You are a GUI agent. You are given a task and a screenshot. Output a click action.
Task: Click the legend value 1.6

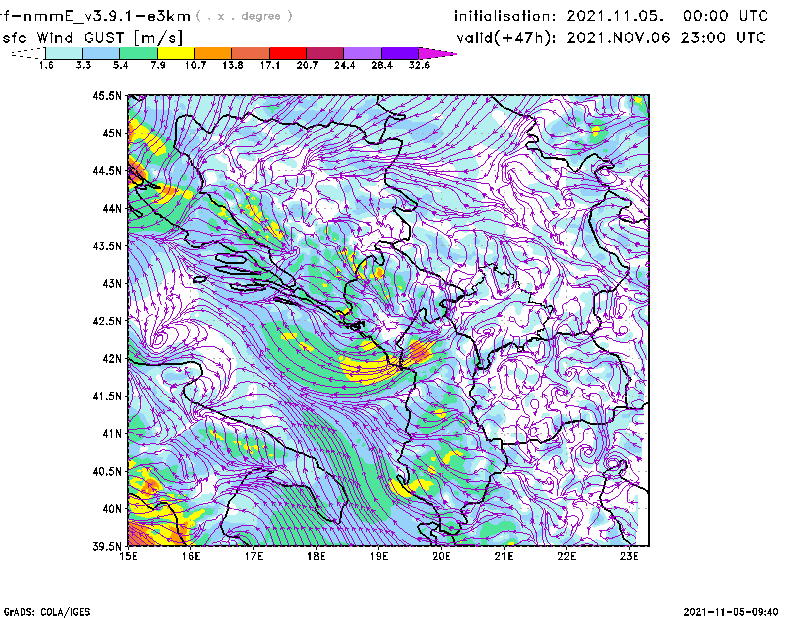(46, 65)
